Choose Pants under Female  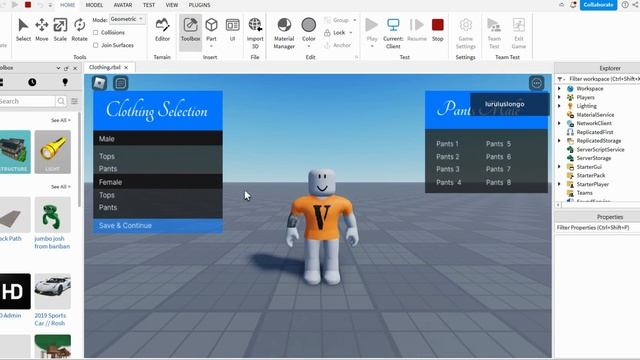coord(108,207)
